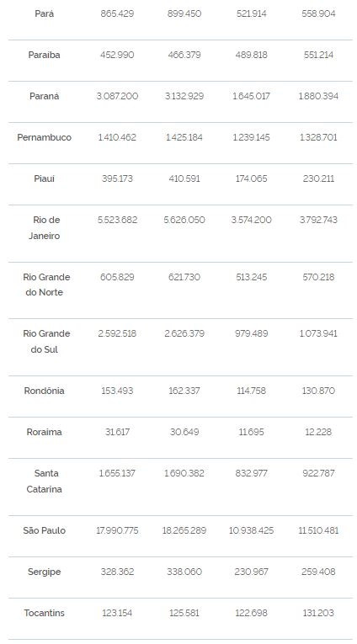The width and height of the screenshot is (357, 644).
Task: Click the Pernambuco row label
Action: click(45, 137)
